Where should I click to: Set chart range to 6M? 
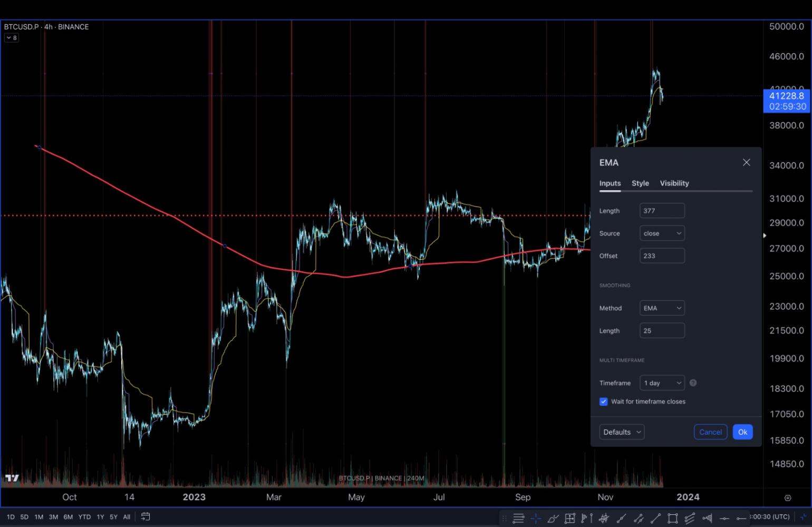tap(68, 517)
